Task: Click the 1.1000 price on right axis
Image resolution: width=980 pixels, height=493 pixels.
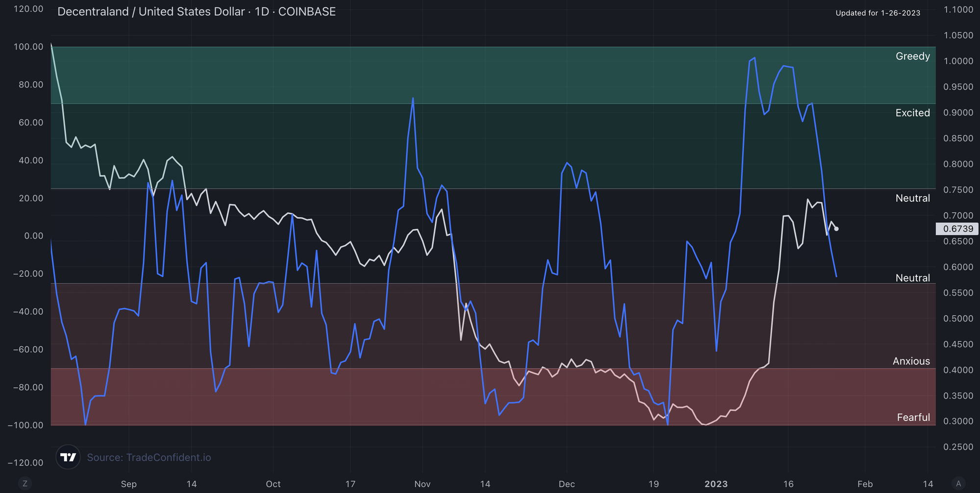Action: coord(958,10)
